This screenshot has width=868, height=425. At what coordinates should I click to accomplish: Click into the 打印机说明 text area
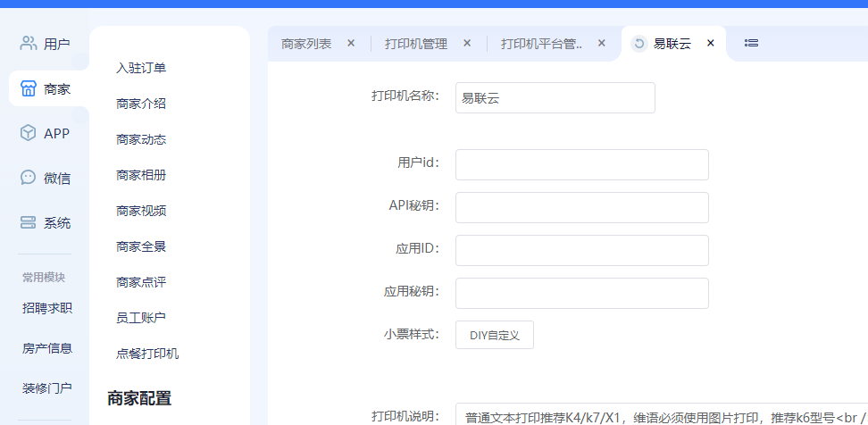(662, 414)
